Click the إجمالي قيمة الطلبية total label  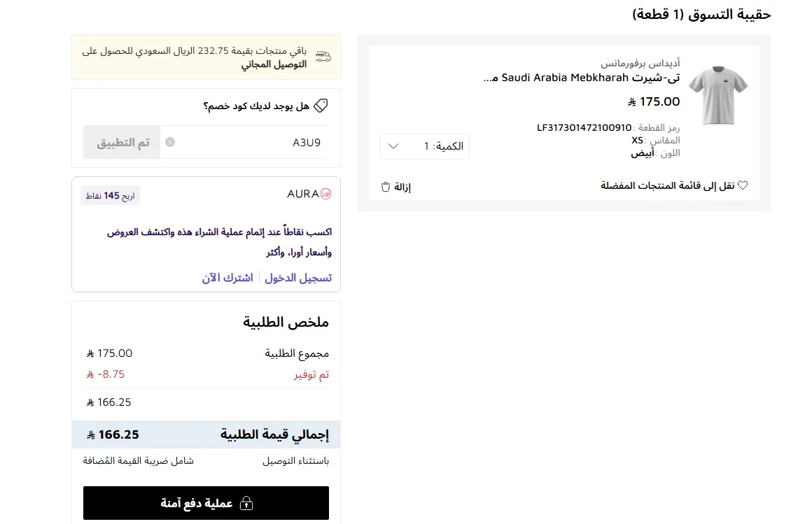tap(274, 434)
